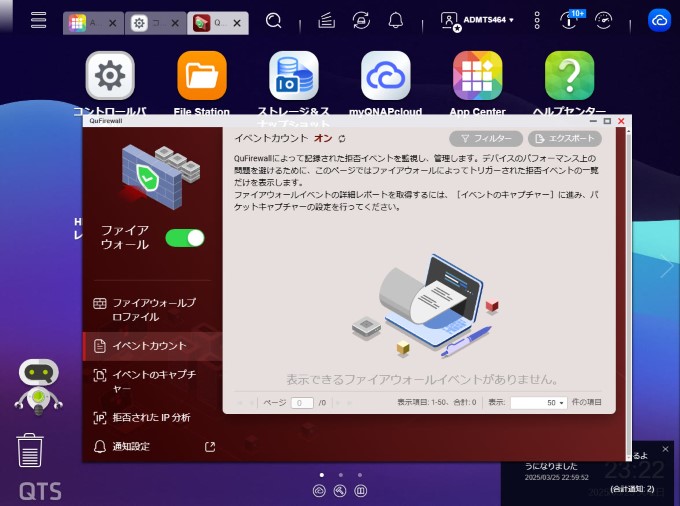Open the resource monitor dashboard gauge icon
Viewport: 680px width, 506px height.
coord(603,20)
